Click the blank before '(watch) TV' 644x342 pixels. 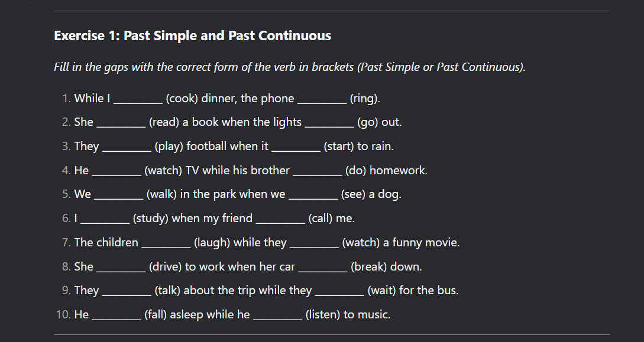(116, 171)
